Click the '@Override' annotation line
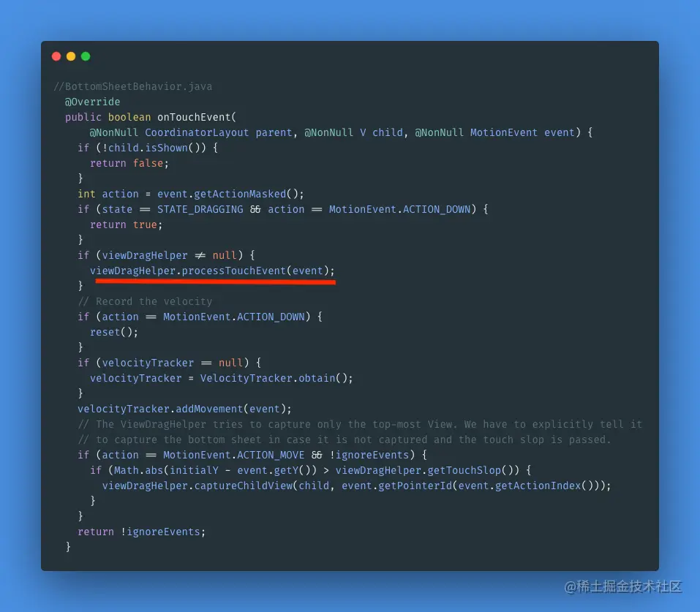This screenshot has width=700, height=612. click(x=92, y=102)
